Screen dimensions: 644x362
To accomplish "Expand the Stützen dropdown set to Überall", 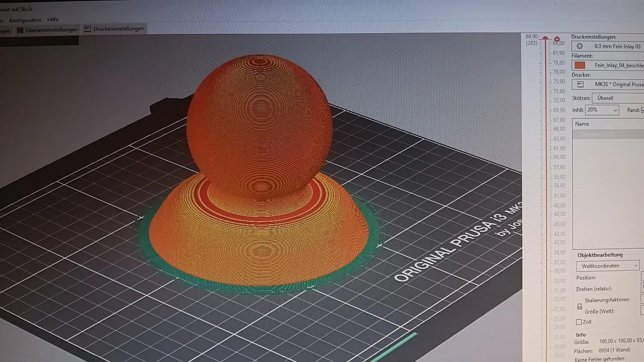I will point(618,98).
